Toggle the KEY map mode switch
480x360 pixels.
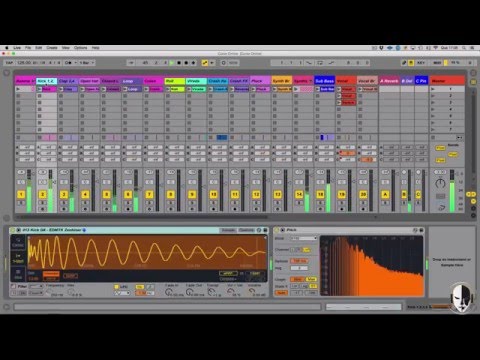point(421,63)
